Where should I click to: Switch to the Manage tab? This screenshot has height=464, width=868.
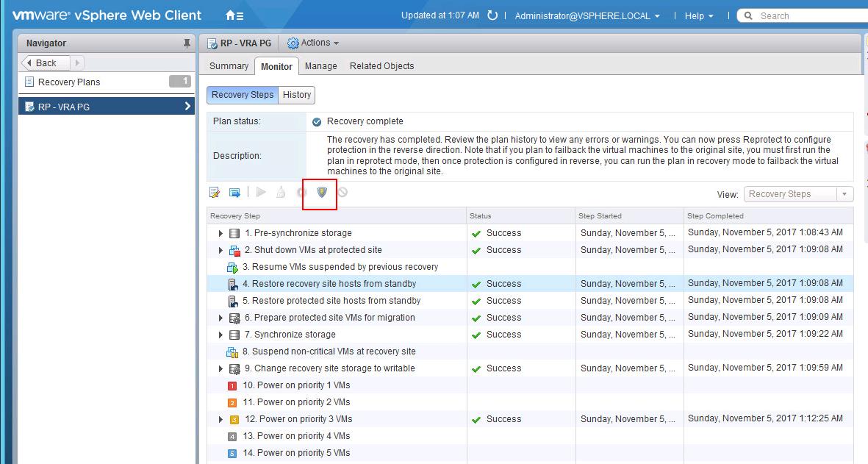(321, 66)
